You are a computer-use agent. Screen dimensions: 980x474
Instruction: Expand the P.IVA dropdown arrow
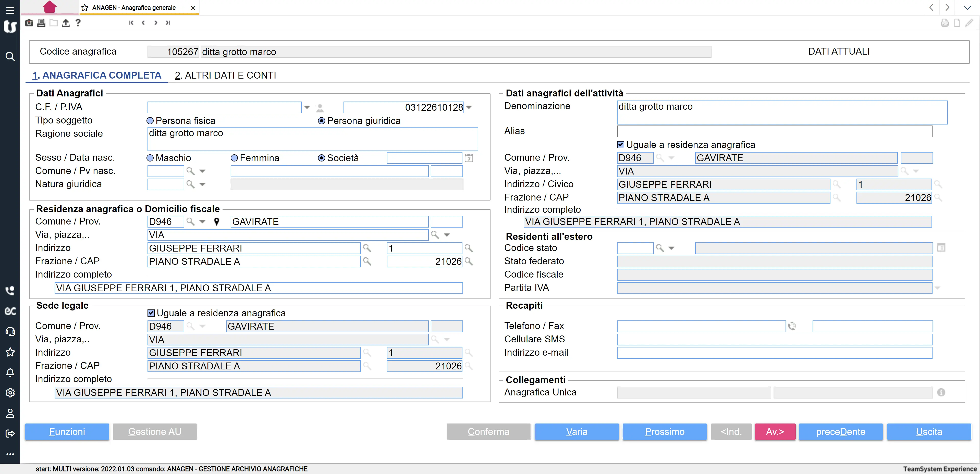click(x=469, y=108)
